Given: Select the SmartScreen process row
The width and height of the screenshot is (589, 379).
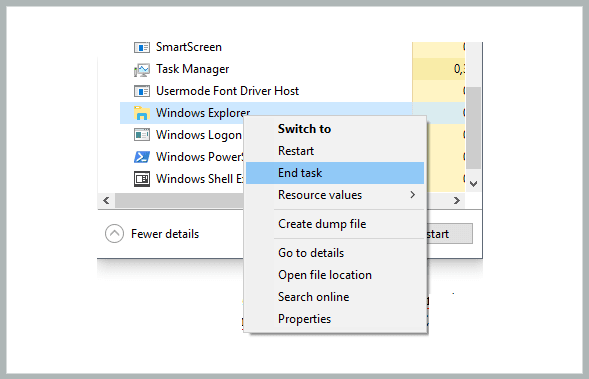Looking at the screenshot, I should coord(292,47).
